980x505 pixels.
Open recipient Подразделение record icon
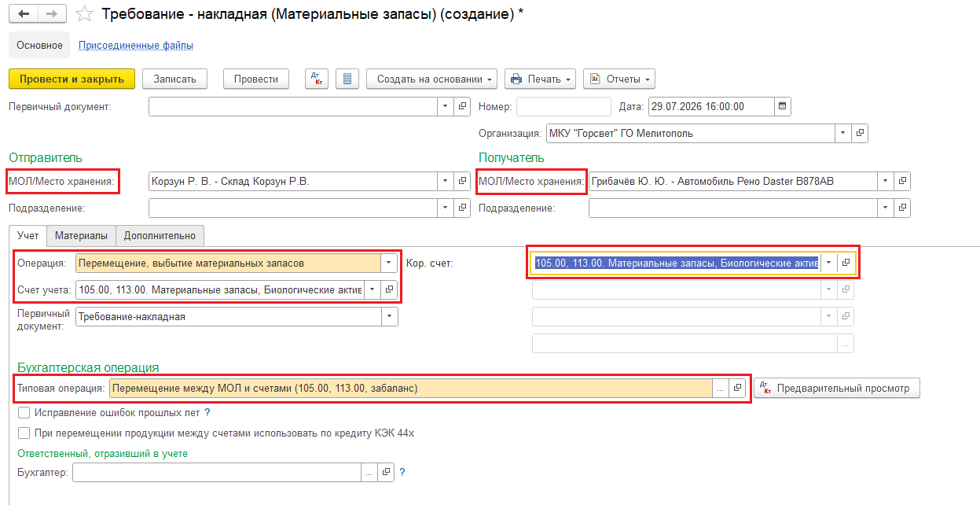pyautogui.click(x=903, y=208)
